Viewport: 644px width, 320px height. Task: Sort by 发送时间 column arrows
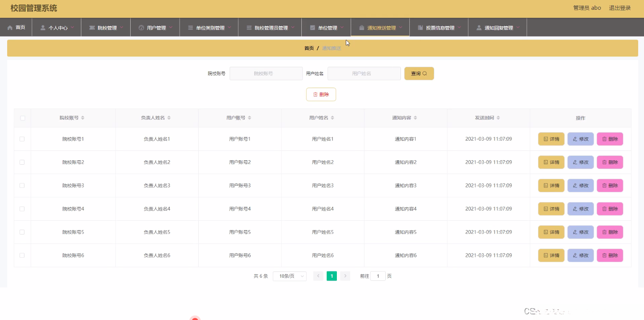tap(498, 118)
